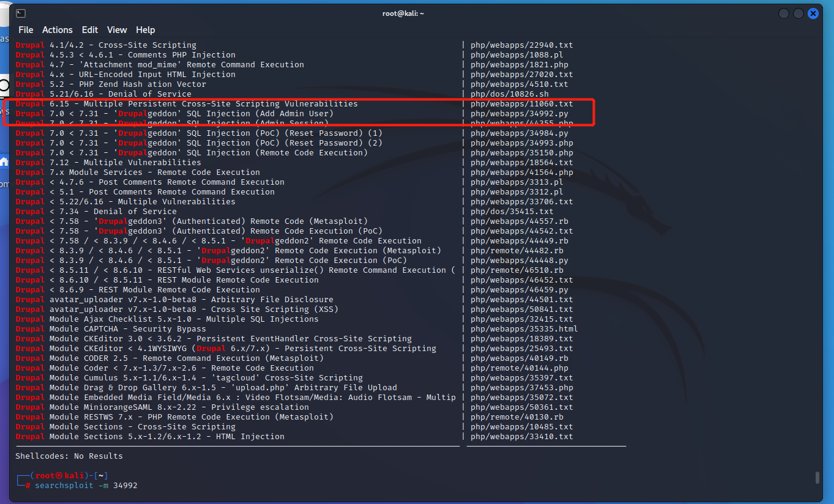
Task: Select path php/webapps/35150.php
Action: coord(522,153)
